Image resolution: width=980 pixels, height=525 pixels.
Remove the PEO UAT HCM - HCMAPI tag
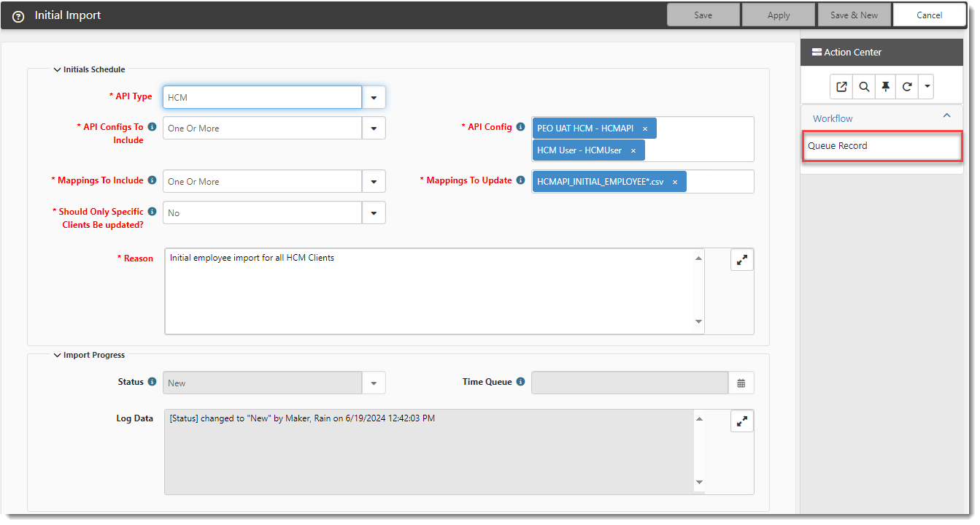click(645, 129)
